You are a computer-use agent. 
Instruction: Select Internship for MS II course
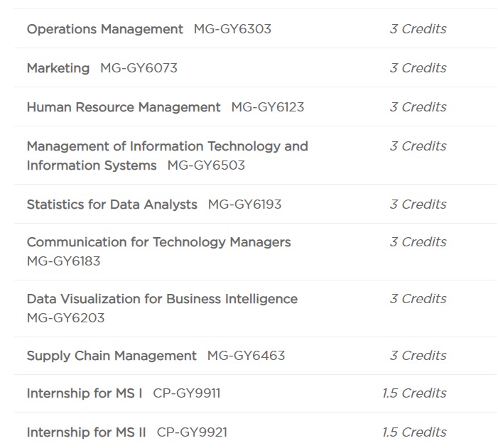tap(86, 432)
